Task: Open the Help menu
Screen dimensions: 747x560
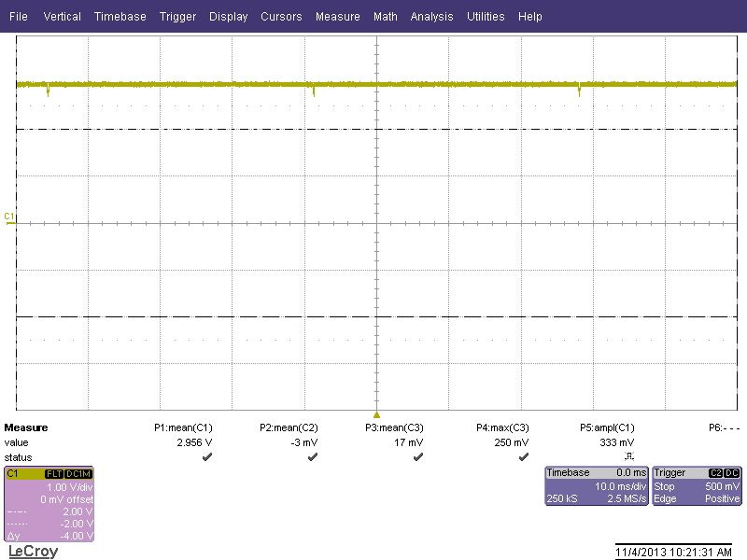Action: tap(530, 16)
